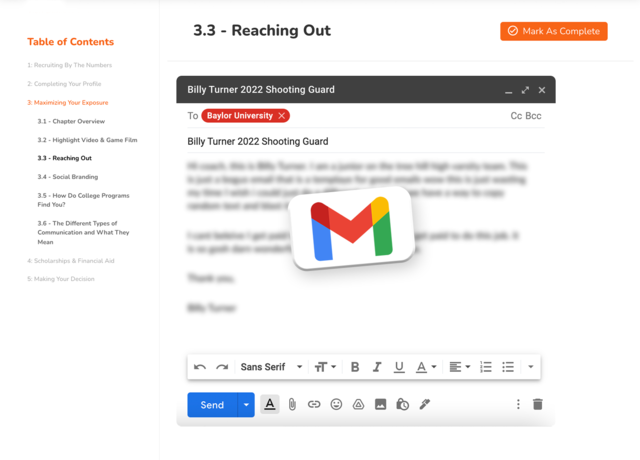This screenshot has height=460, width=640.
Task: Open the text color picker
Action: point(426,367)
